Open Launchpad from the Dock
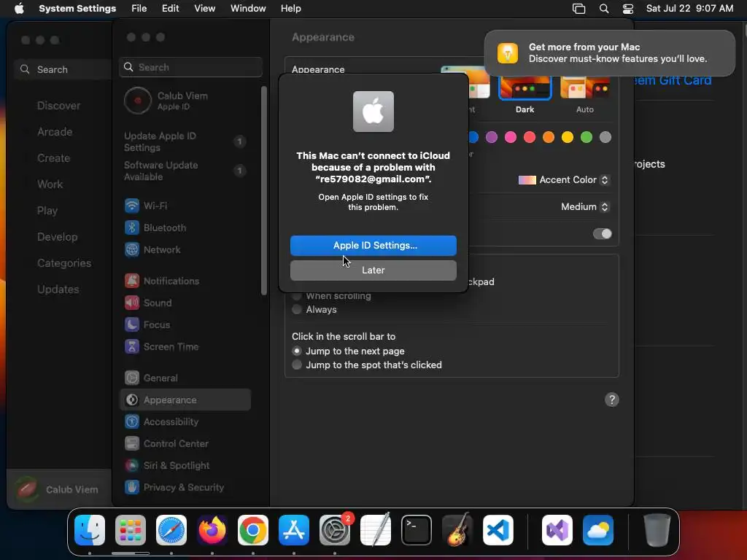 coord(131,530)
